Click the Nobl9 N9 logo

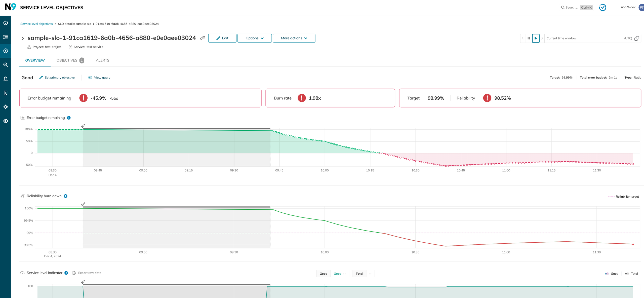click(x=10, y=7)
